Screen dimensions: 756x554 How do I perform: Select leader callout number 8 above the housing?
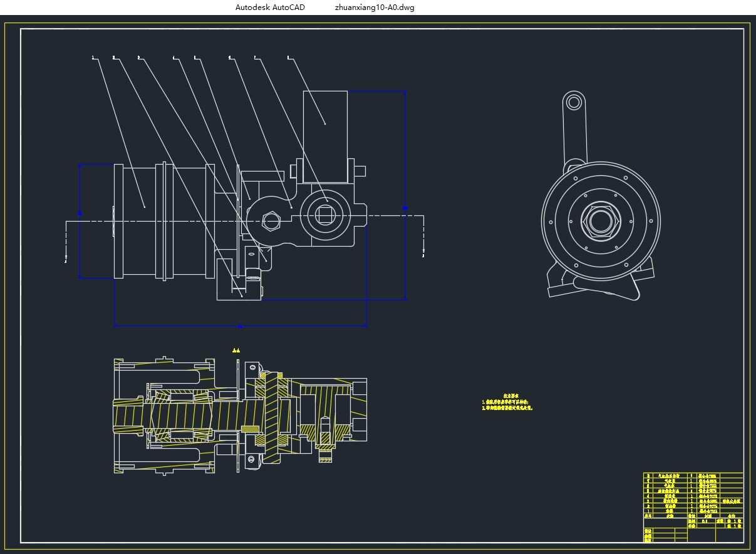288,58
